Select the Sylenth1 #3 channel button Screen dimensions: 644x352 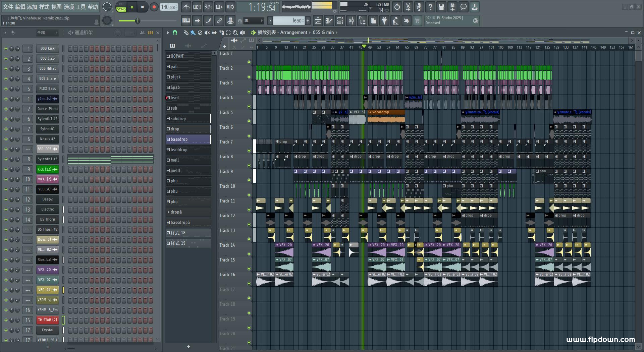(x=47, y=159)
